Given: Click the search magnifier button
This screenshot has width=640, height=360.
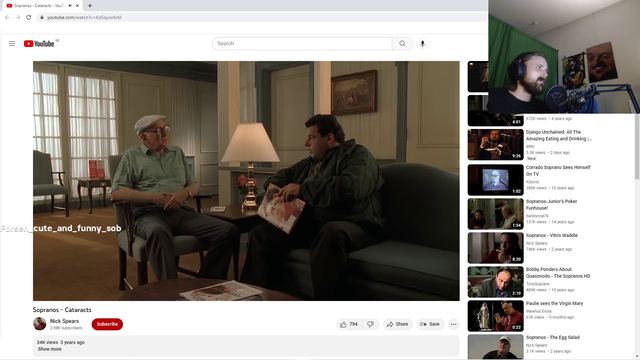Looking at the screenshot, I should point(402,43).
